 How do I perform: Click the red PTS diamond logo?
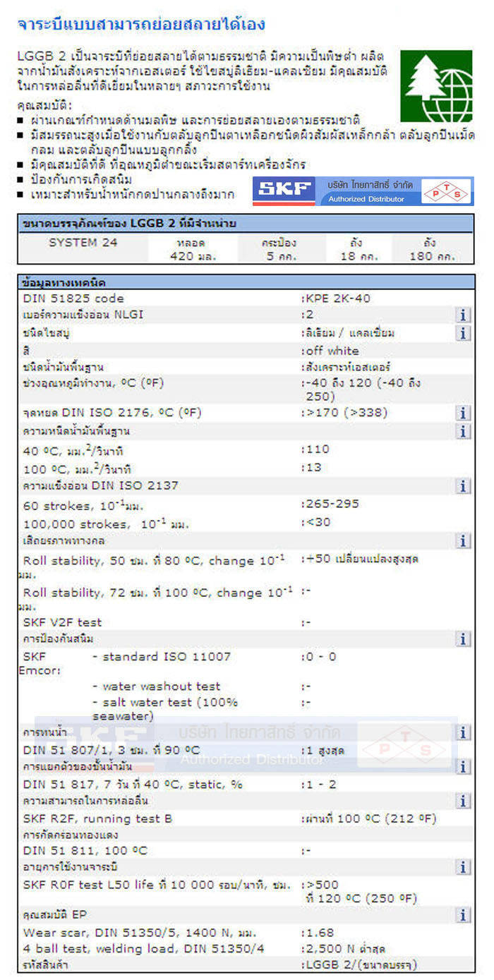tap(447, 191)
